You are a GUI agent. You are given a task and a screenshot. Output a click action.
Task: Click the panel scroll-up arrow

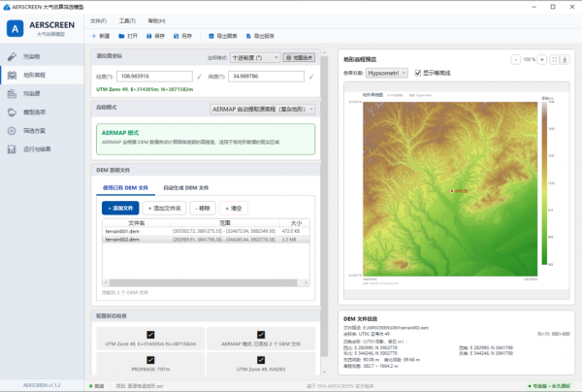(x=324, y=52)
